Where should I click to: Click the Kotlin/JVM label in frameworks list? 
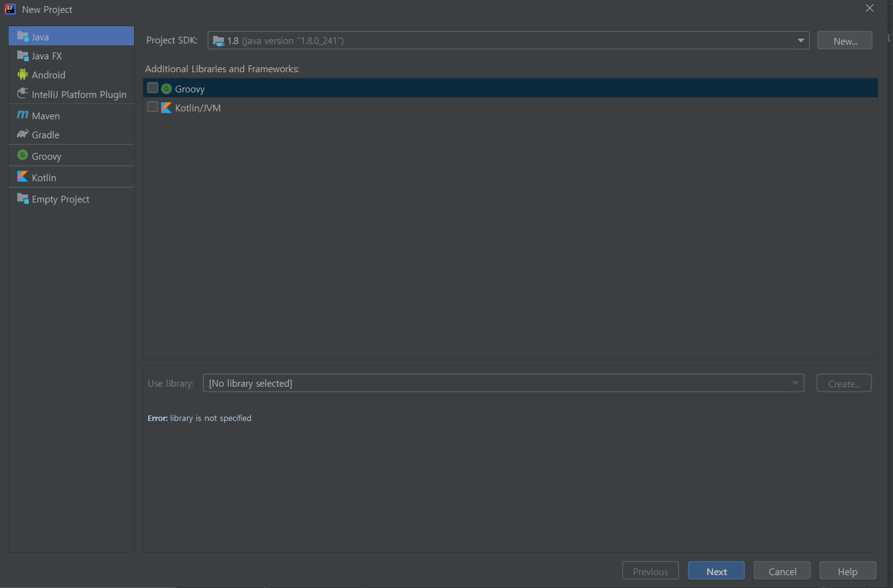(x=198, y=108)
